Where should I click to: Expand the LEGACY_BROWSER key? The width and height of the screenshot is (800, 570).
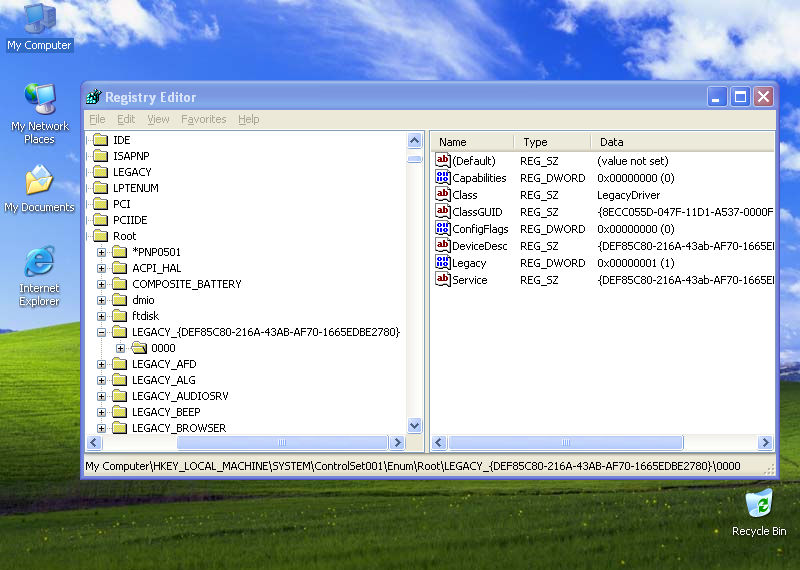102,428
